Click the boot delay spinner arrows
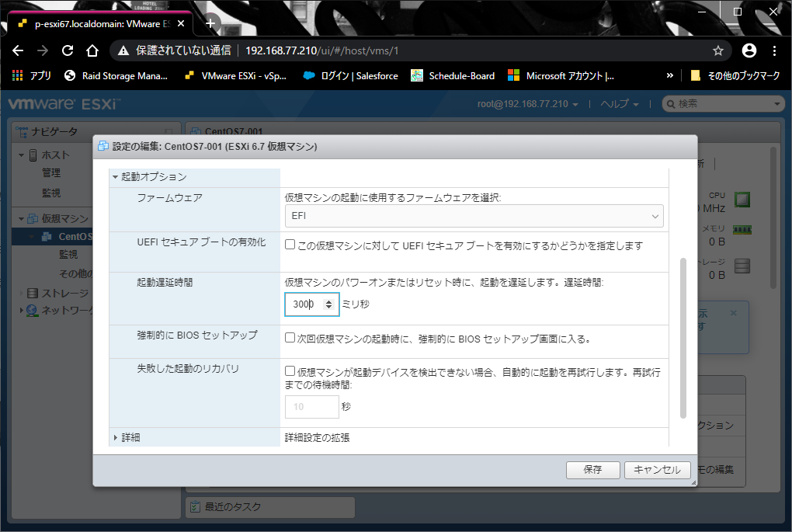The height and width of the screenshot is (532, 792). (328, 304)
